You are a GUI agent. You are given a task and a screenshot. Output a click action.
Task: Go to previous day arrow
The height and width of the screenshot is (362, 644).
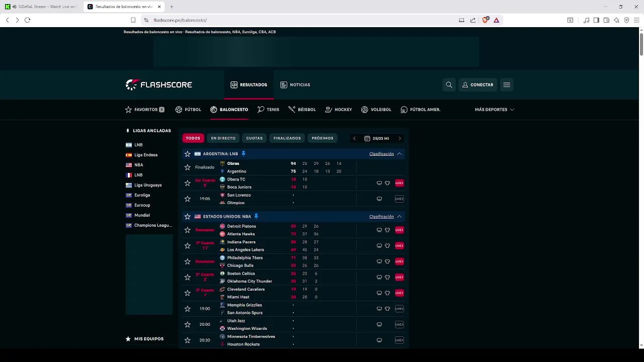click(x=354, y=138)
